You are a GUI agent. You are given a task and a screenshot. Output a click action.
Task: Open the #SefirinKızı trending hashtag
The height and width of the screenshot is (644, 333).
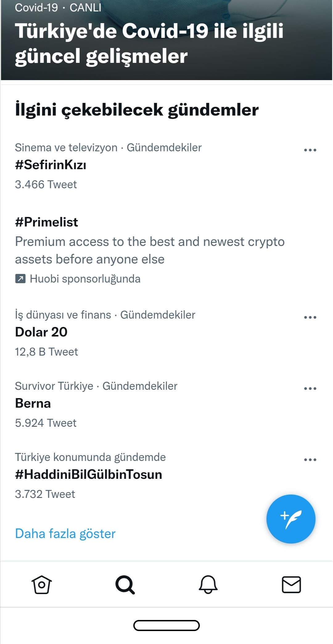click(51, 165)
